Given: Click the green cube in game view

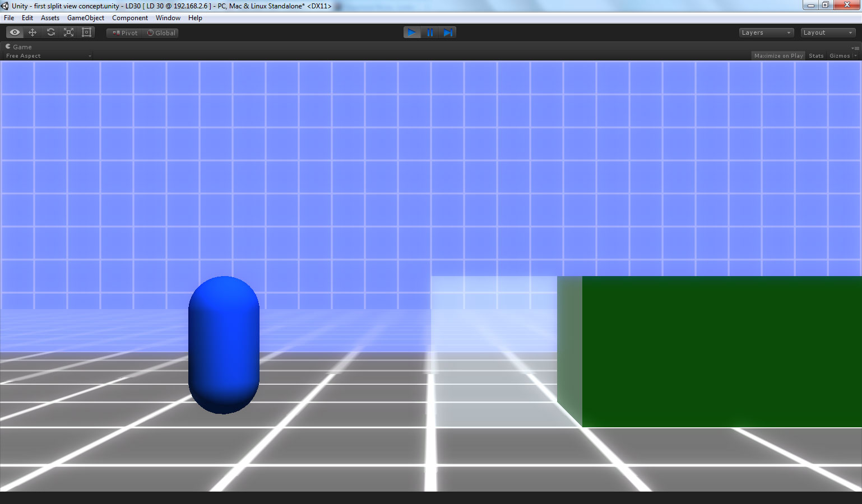Looking at the screenshot, I should 710,352.
